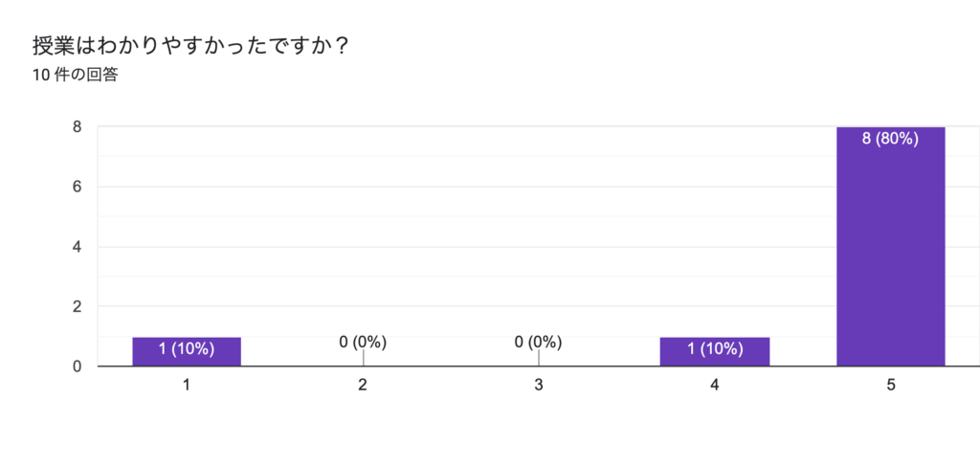The image size is (980, 466).
Task: Click the '8 (80%)' bar label
Action: (x=891, y=140)
